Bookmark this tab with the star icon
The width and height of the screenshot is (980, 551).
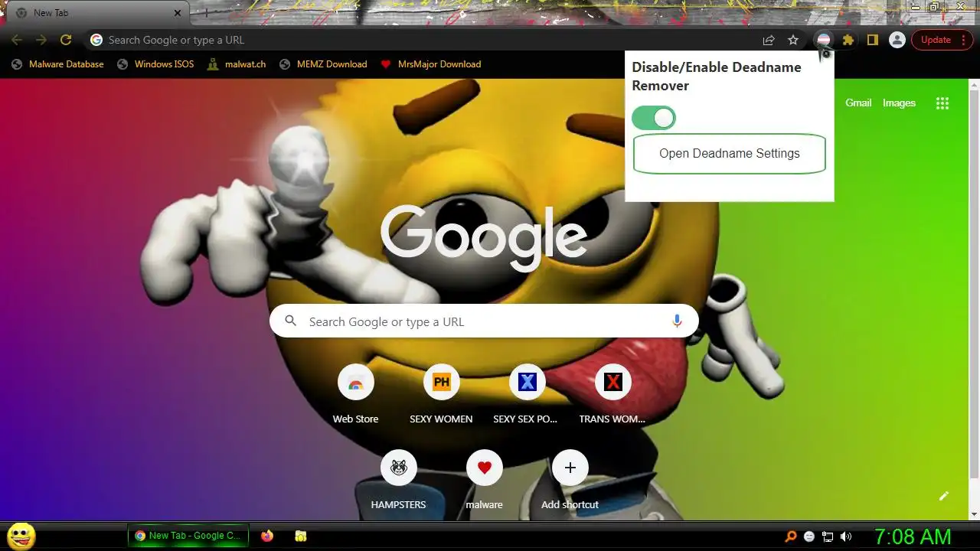(x=793, y=40)
